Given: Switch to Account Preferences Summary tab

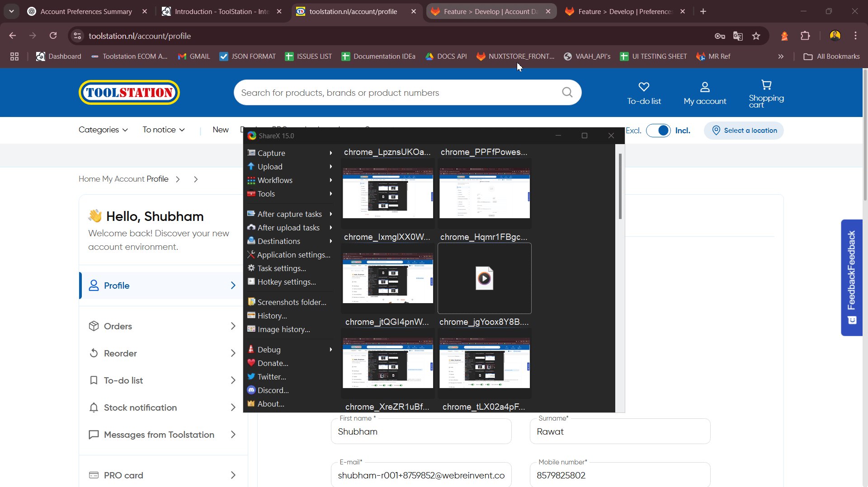Looking at the screenshot, I should (x=86, y=12).
